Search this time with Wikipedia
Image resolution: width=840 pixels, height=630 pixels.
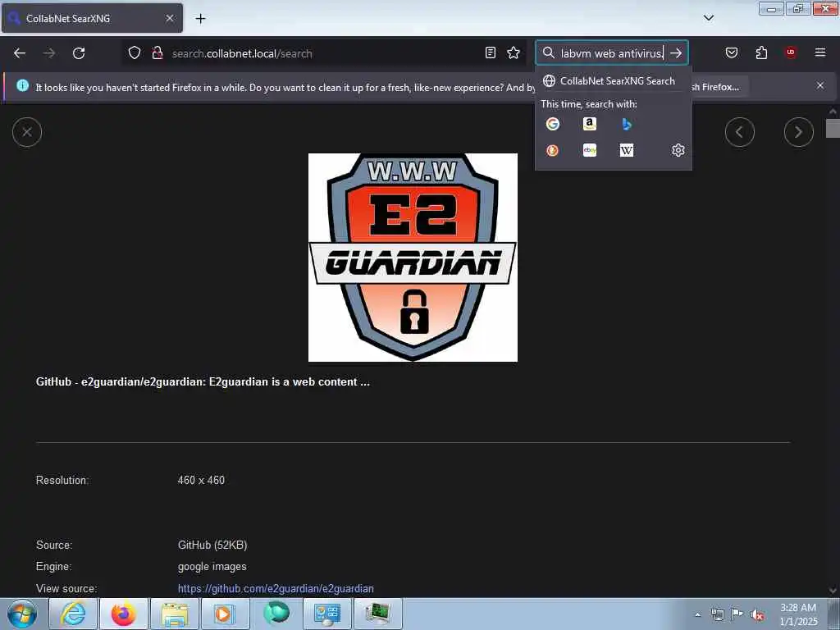[627, 151]
